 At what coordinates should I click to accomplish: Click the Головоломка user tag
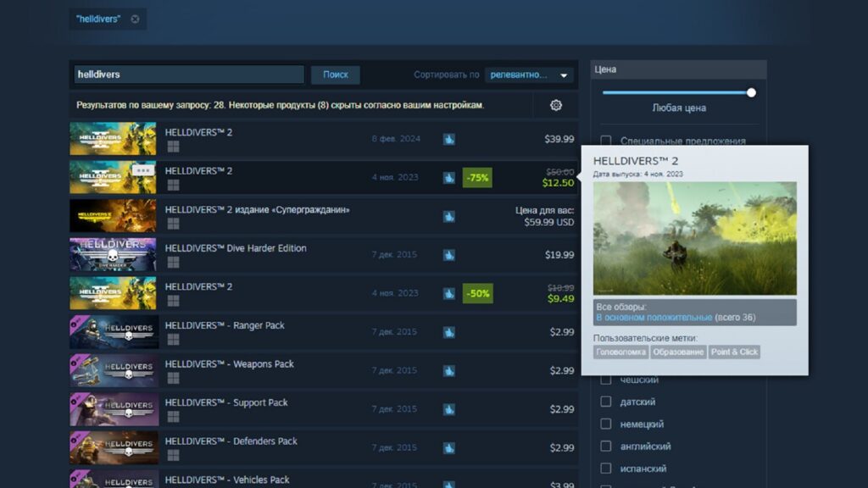[x=620, y=352]
